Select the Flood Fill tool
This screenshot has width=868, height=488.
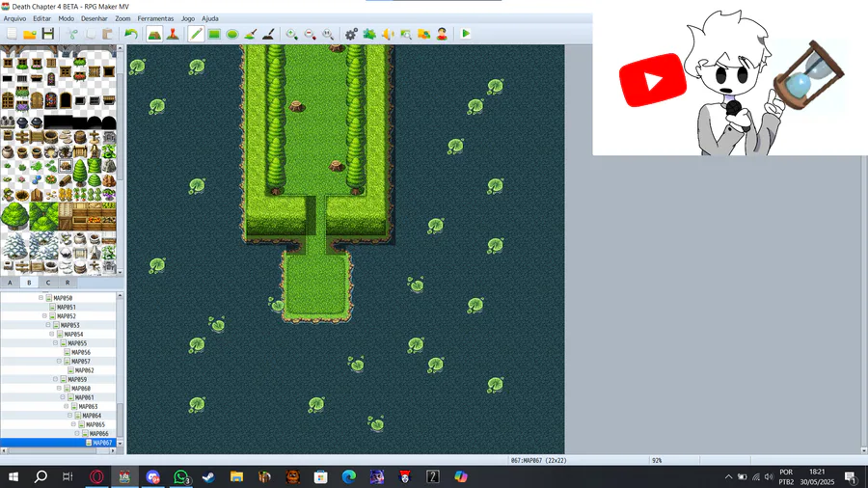point(250,34)
